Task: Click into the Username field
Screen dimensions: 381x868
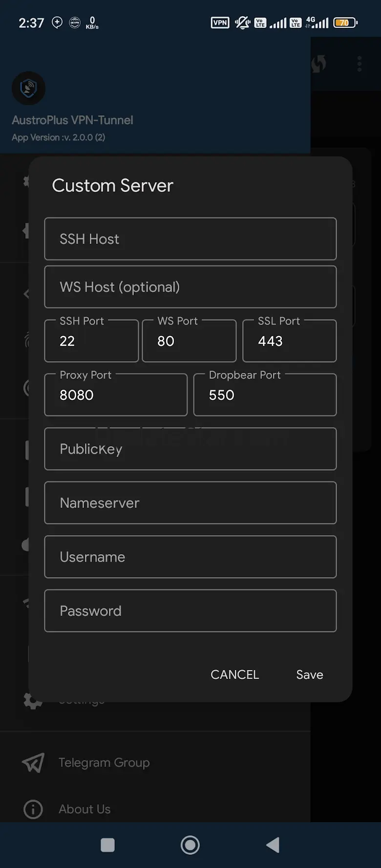Action: [190, 557]
